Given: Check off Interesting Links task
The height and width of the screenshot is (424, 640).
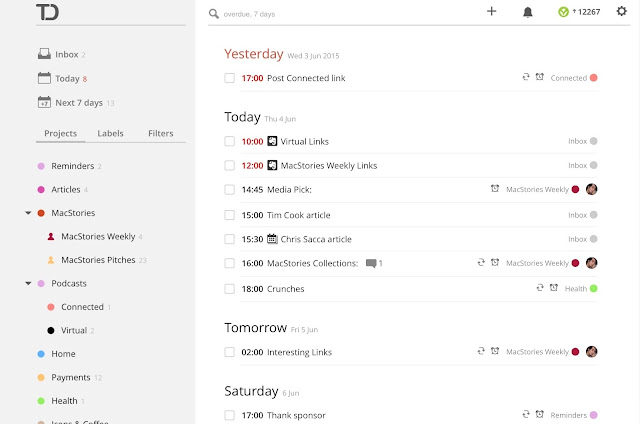Looking at the screenshot, I should [229, 352].
